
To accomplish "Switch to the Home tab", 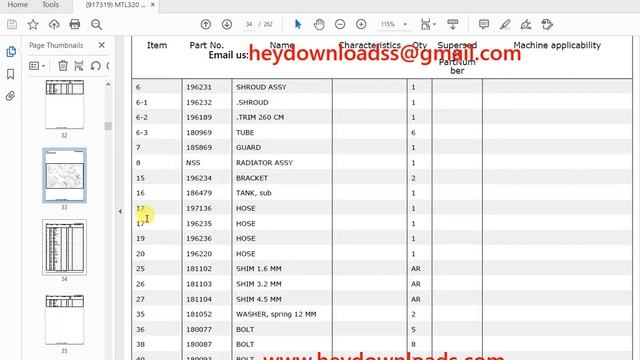I will pos(18,4).
